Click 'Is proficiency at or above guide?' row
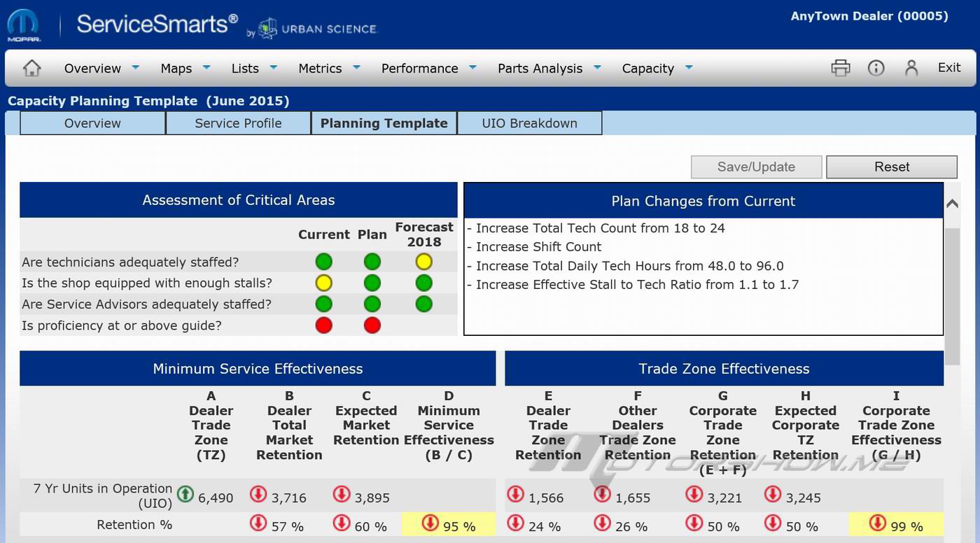Screen dimensions: 980x543 pyautogui.click(x=238, y=325)
